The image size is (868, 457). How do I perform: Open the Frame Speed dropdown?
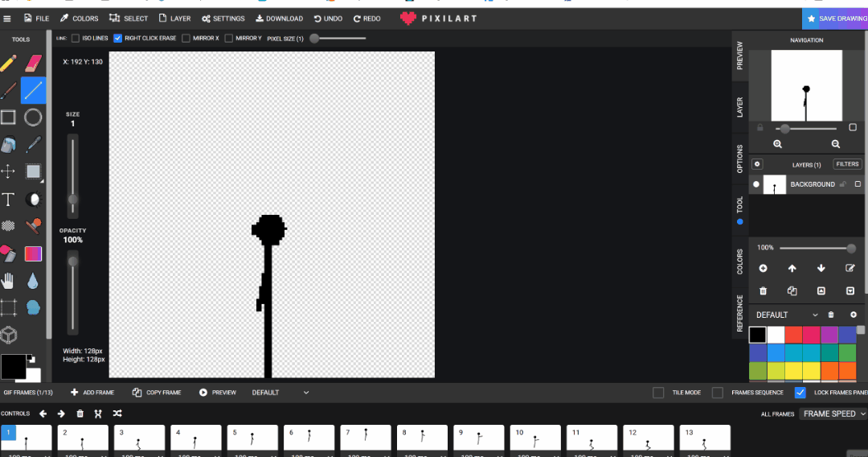833,414
